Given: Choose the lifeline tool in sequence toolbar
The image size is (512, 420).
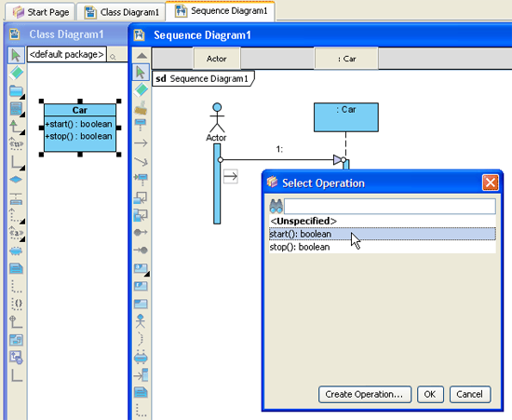Looking at the screenshot, I should 141,125.
